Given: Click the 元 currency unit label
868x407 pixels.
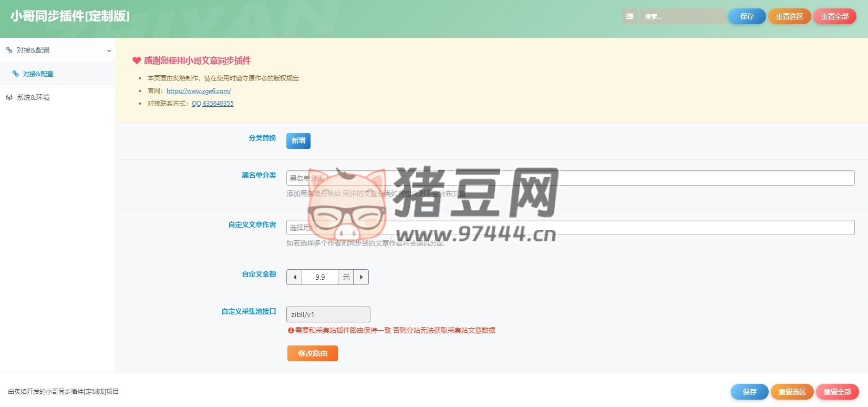Looking at the screenshot, I should point(346,277).
